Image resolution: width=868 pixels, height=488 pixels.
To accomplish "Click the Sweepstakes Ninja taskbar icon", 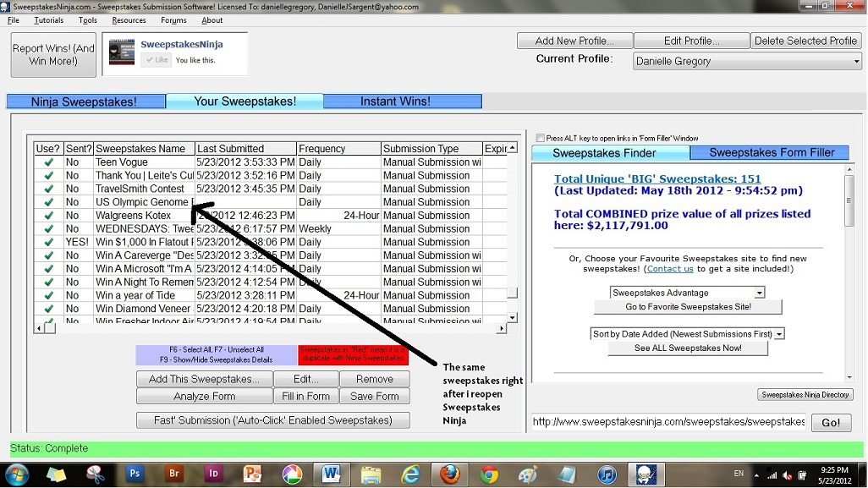I will [x=646, y=474].
